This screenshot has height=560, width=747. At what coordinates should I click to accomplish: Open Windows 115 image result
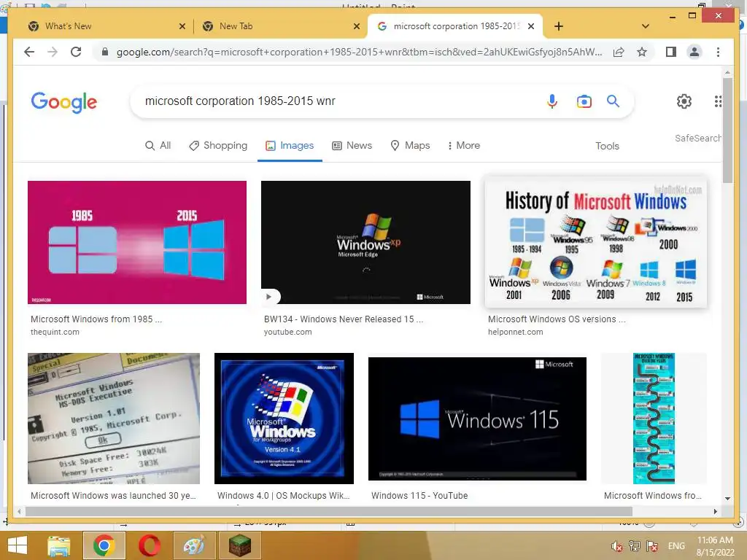tap(477, 419)
